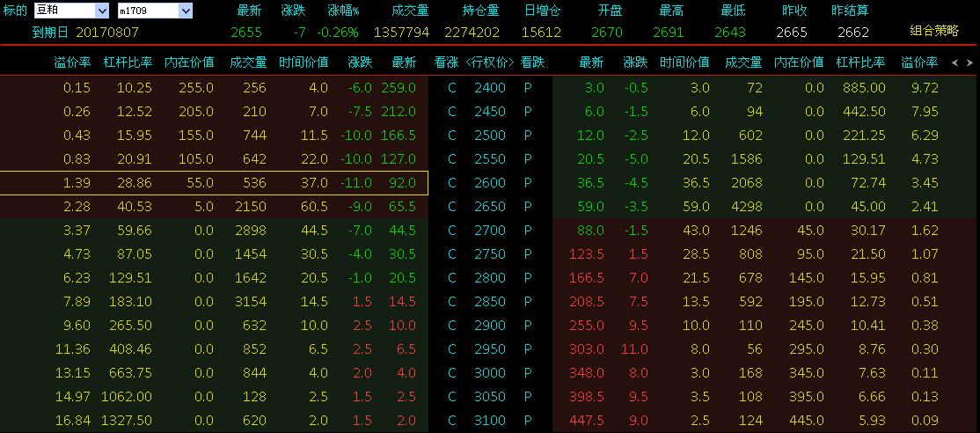
Task: Select the 3000 strike price cell
Action: pos(490,373)
